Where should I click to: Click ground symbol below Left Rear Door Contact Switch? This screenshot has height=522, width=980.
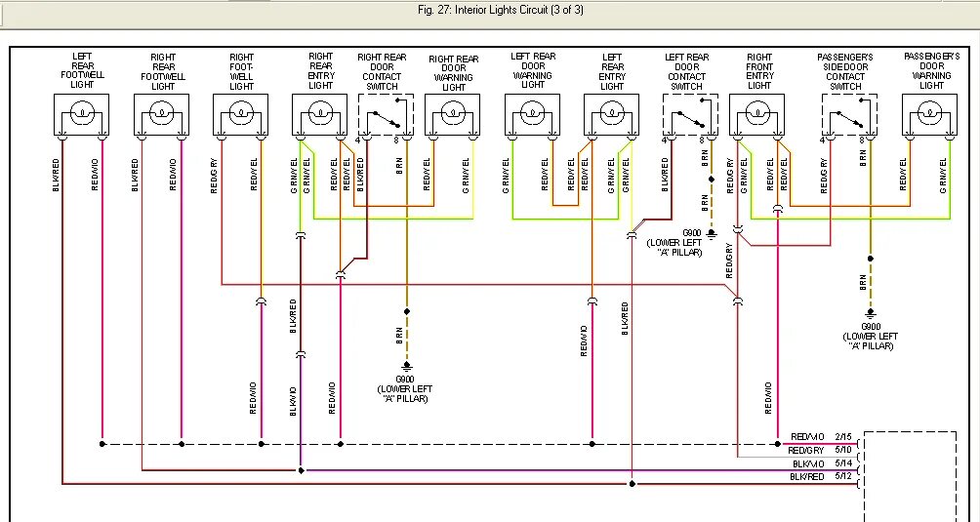coord(711,235)
